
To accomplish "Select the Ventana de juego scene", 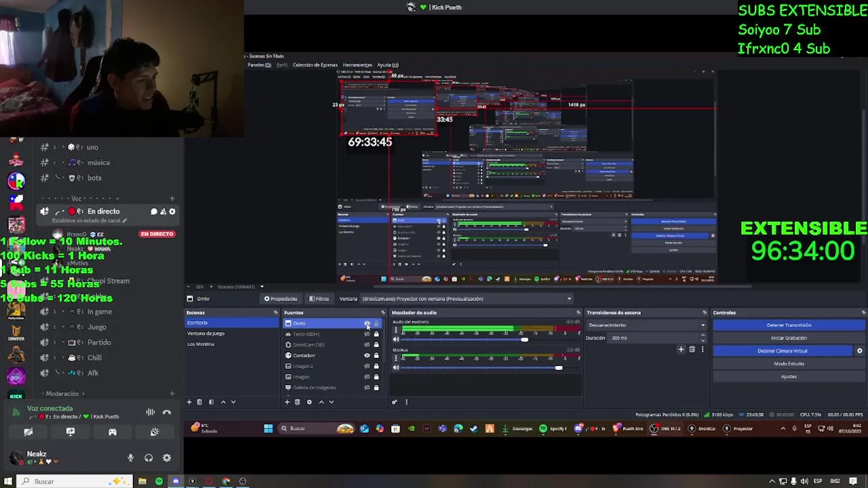I will coord(231,333).
